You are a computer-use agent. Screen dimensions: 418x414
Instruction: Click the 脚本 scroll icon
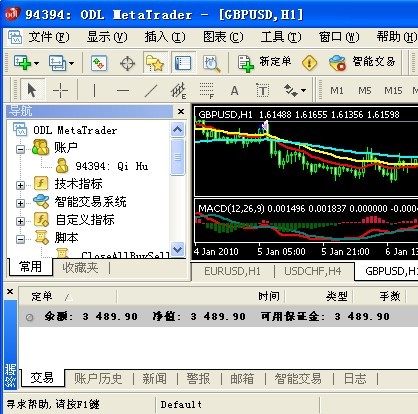42,237
